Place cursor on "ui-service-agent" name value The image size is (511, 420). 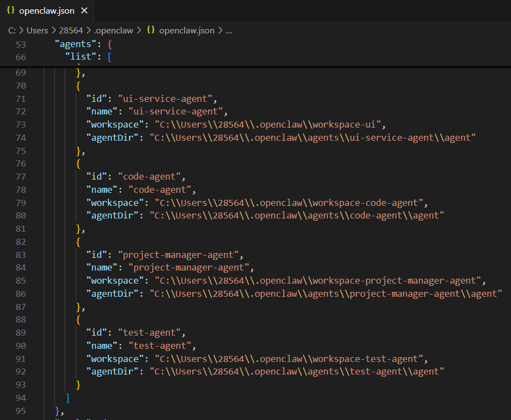coord(176,112)
